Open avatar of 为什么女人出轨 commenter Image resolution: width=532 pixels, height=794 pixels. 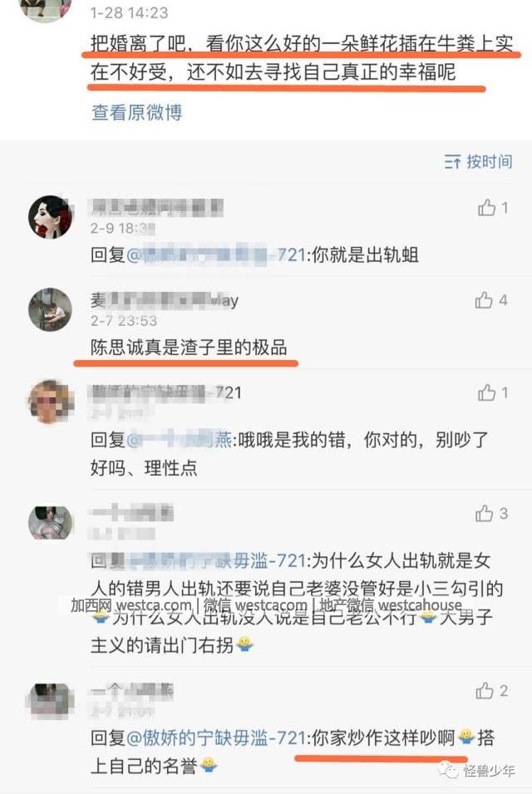click(50, 523)
